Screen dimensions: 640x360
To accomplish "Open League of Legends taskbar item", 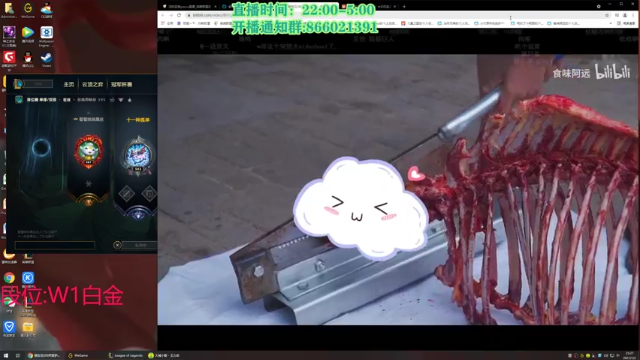I will (x=126, y=356).
